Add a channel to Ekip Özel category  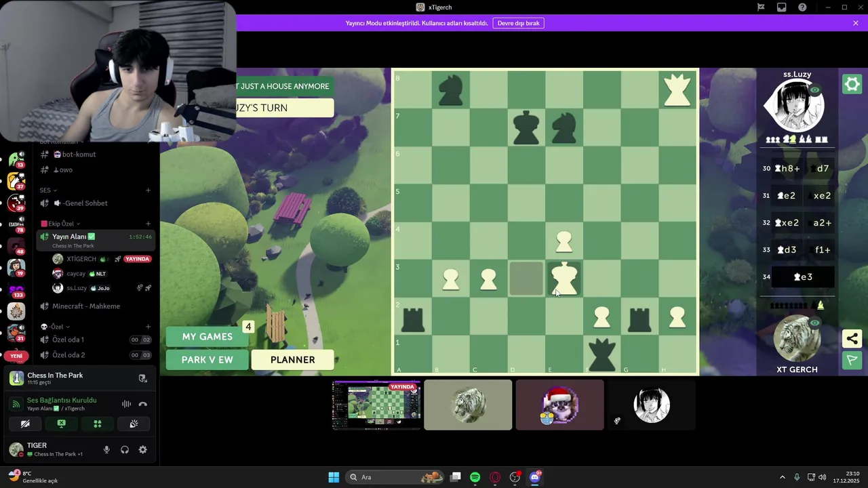coord(148,224)
